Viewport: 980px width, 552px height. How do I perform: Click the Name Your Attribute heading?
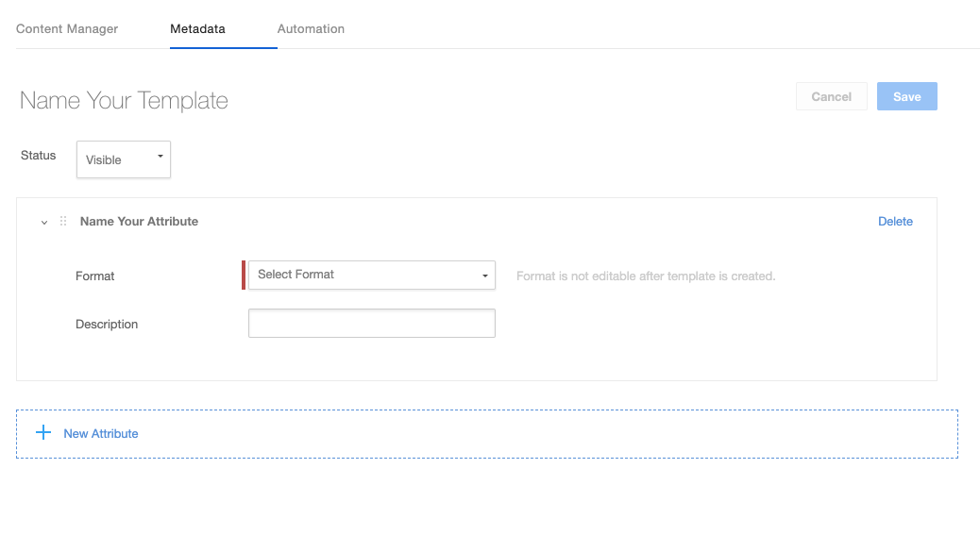coord(139,222)
